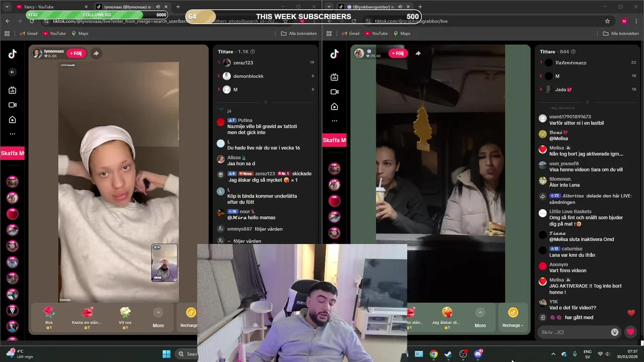Open Discord from the taskbar
This screenshot has width=644, height=362.
pos(478,354)
